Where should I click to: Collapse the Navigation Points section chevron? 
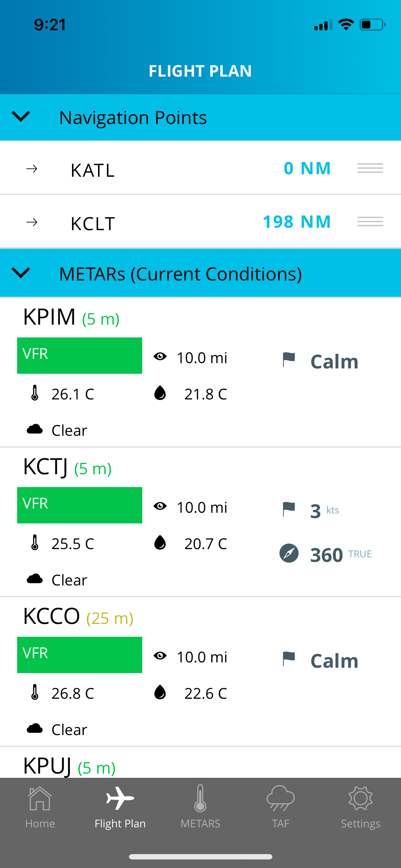tap(21, 116)
